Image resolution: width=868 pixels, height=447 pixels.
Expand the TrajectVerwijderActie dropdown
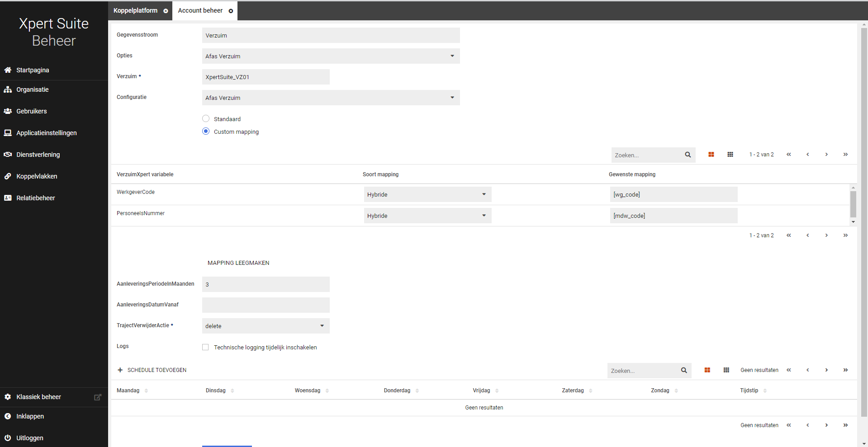point(266,326)
